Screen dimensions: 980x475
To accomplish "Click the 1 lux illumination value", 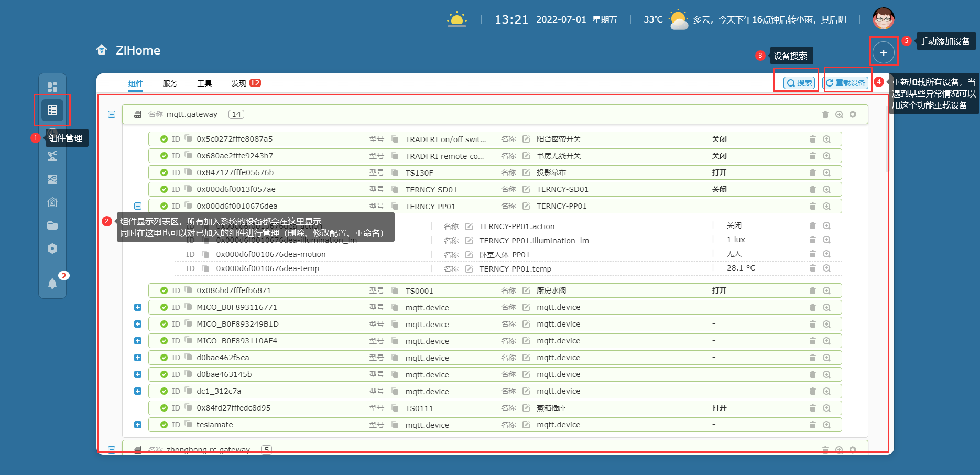I will tap(736, 240).
